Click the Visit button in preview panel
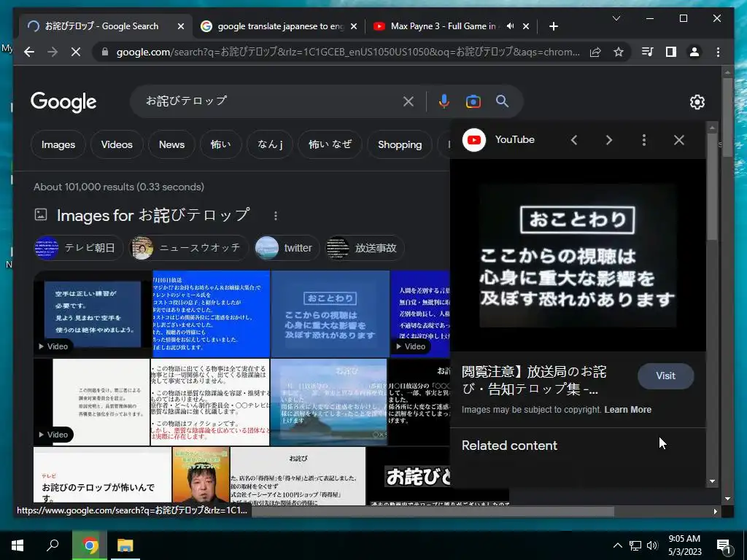Image resolution: width=747 pixels, height=560 pixels. point(665,376)
